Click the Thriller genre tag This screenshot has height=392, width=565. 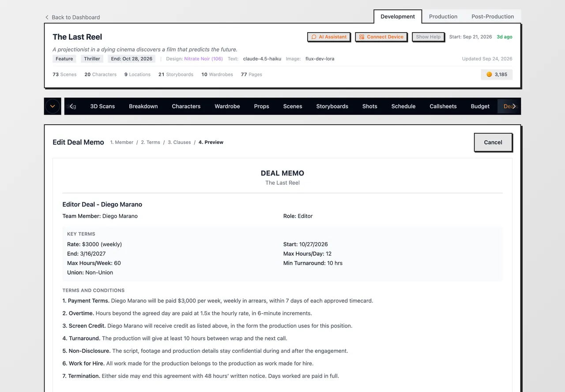tap(92, 59)
